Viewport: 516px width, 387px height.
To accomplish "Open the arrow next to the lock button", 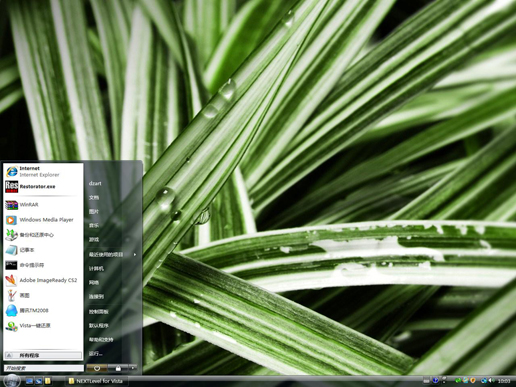I will click(133, 368).
